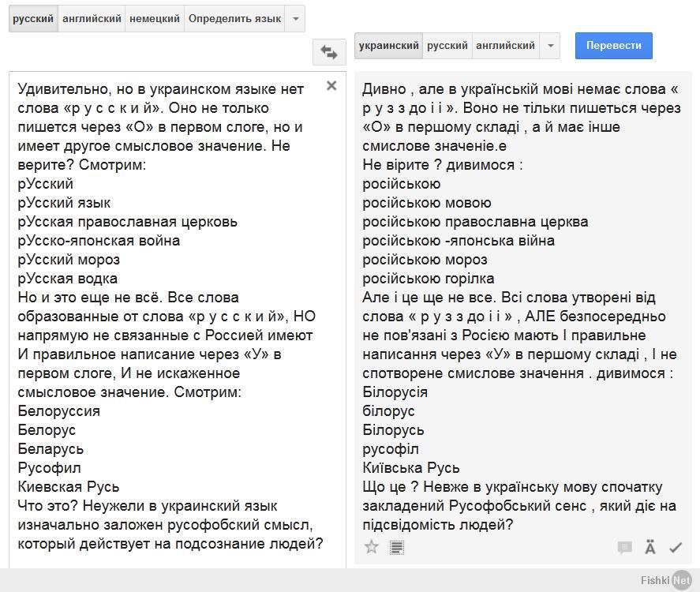Click the Fishki.Net watermark logo

(665, 580)
